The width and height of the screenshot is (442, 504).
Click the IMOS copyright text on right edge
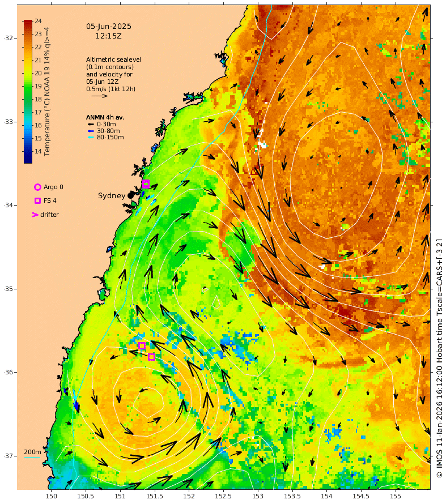(439, 358)
